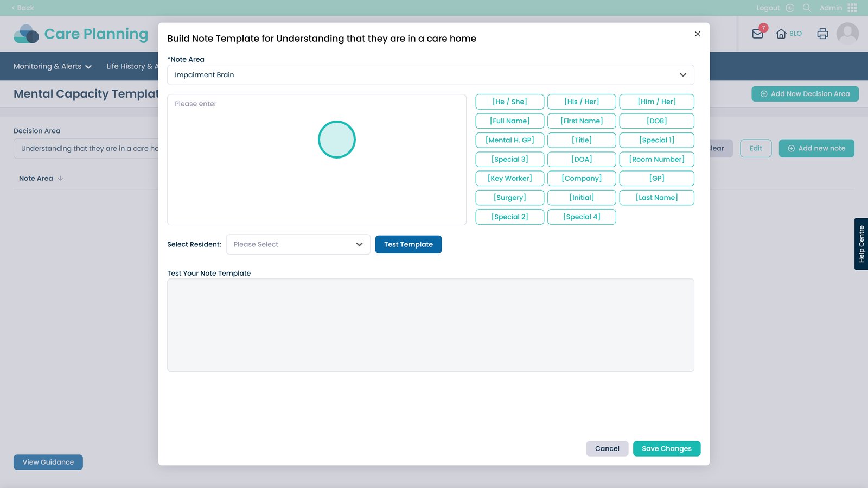868x488 pixels.
Task: Open the Note Area dropdown
Action: 431,75
